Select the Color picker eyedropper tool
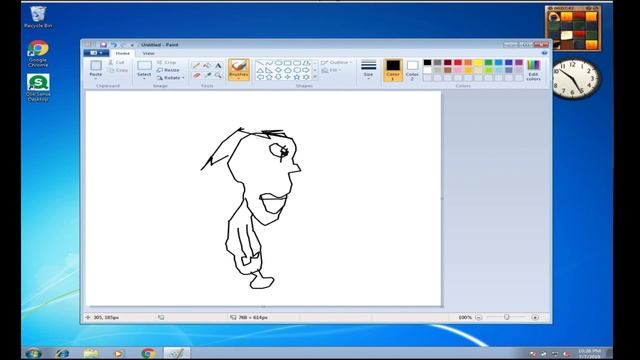This screenshot has width=640, height=360. [x=207, y=76]
